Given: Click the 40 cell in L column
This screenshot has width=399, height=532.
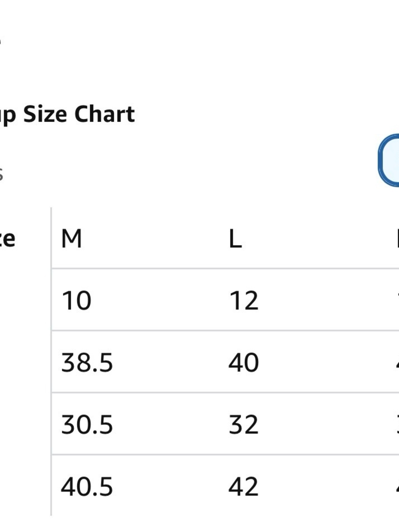Looking at the screenshot, I should click(x=244, y=363).
